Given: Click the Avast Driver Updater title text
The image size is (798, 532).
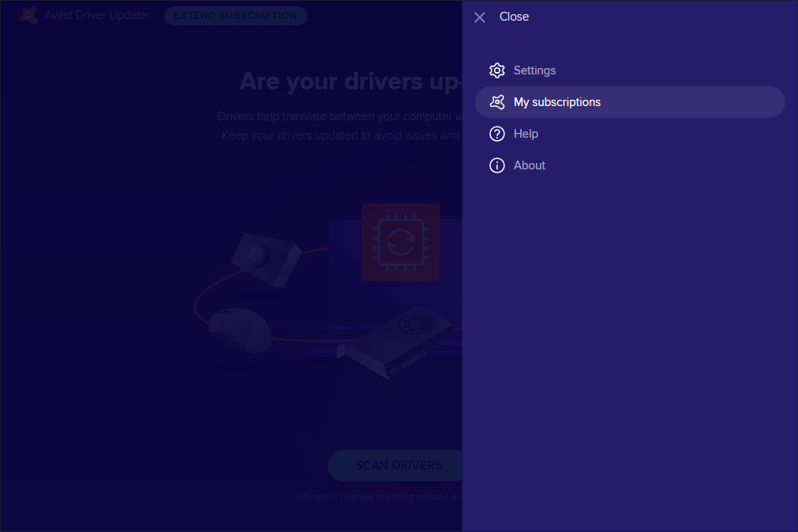Looking at the screenshot, I should pos(97,15).
